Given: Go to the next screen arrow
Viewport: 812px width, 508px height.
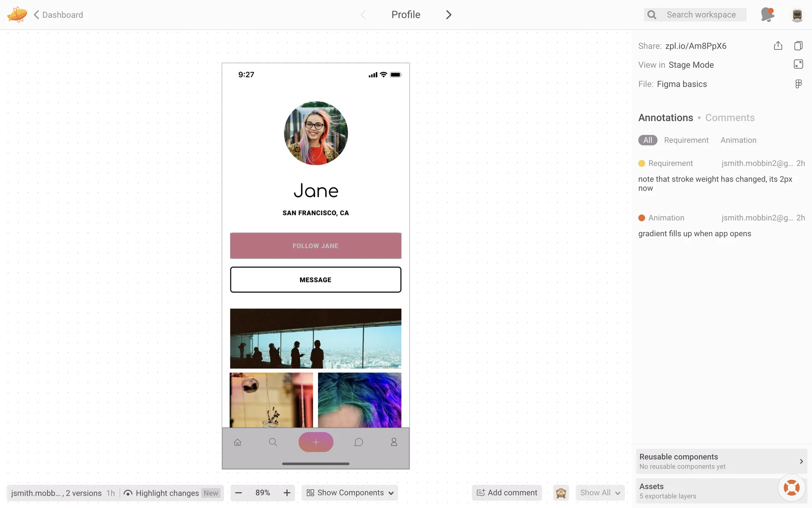Looking at the screenshot, I should click(x=449, y=15).
